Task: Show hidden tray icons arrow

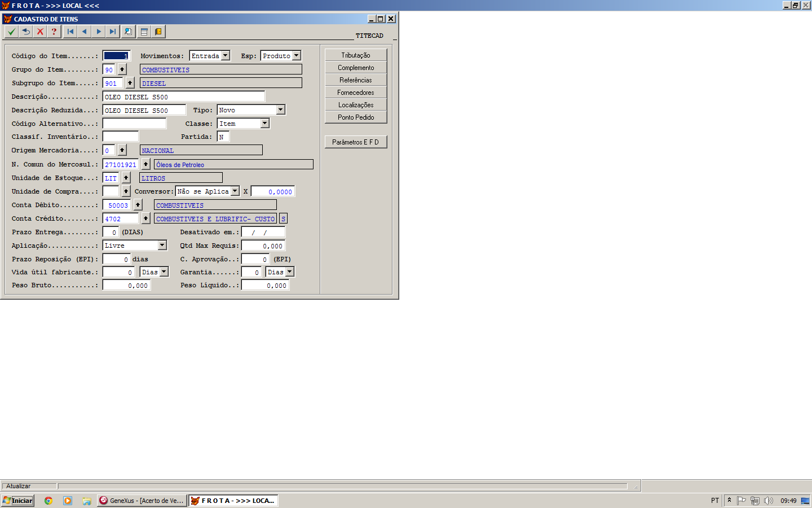Action: pyautogui.click(x=729, y=500)
